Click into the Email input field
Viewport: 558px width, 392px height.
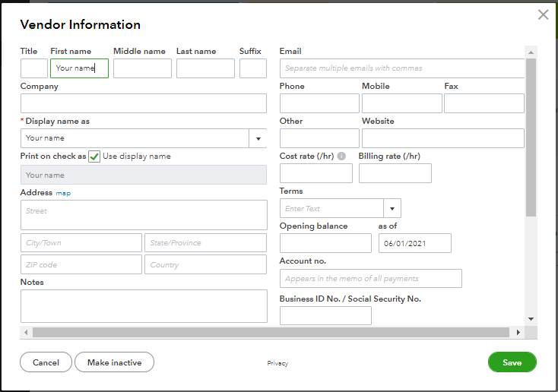click(x=401, y=68)
